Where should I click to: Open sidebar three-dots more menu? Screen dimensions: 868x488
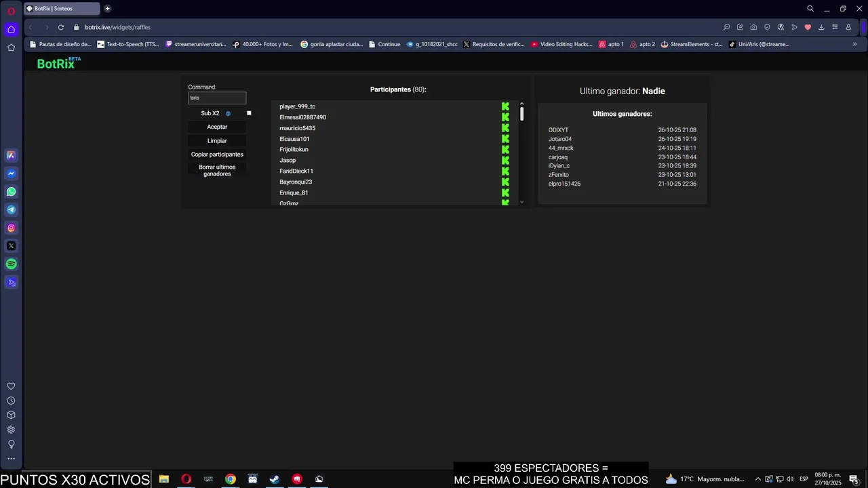click(11, 459)
